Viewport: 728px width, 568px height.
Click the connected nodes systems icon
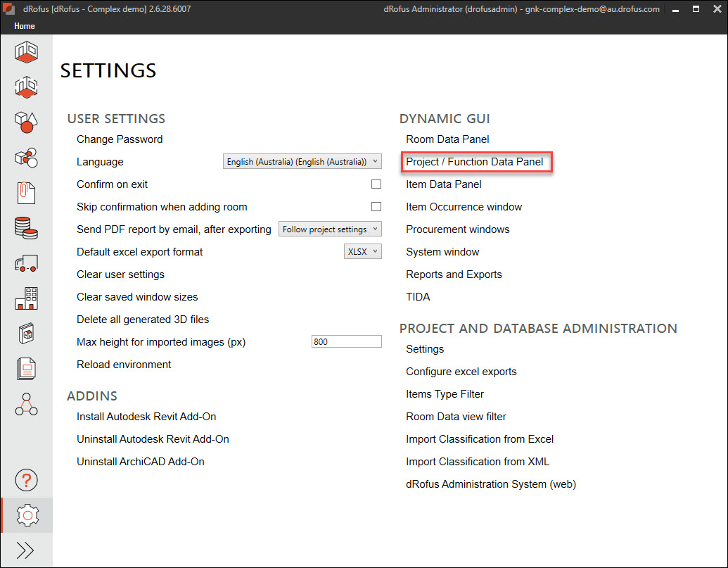[26, 404]
